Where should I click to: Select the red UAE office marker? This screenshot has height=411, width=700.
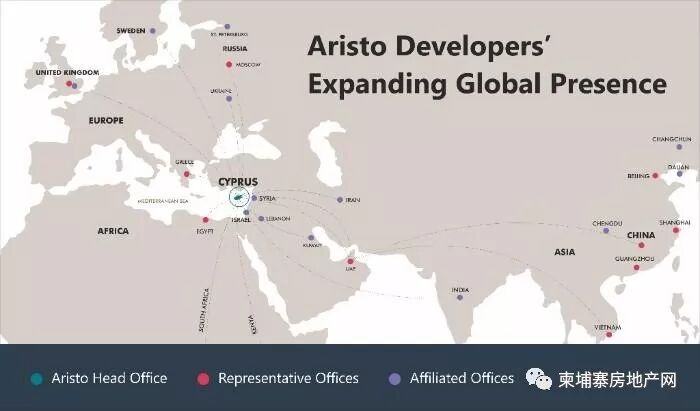pyautogui.click(x=350, y=262)
